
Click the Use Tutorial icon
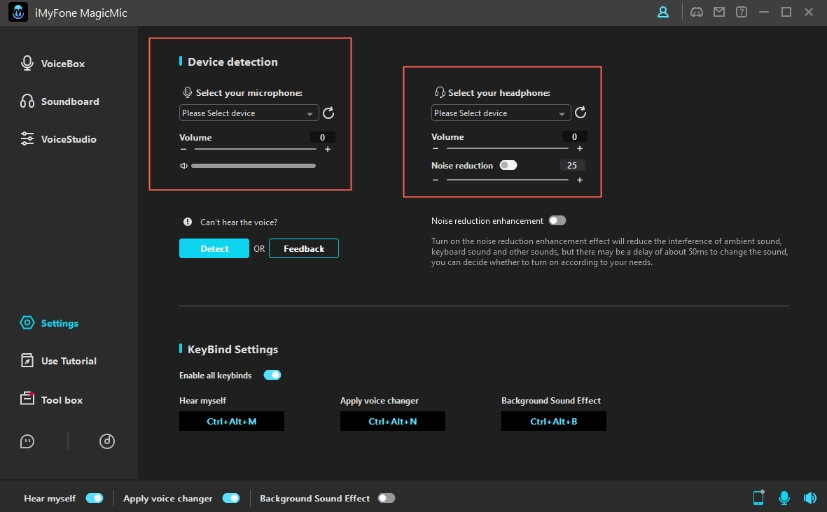27,361
